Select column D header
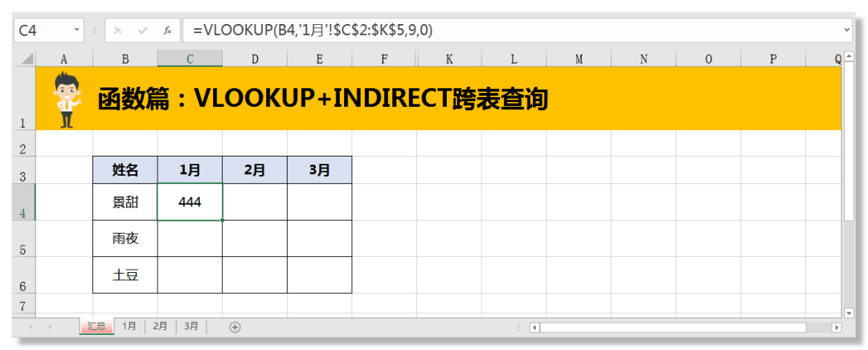 (255, 59)
